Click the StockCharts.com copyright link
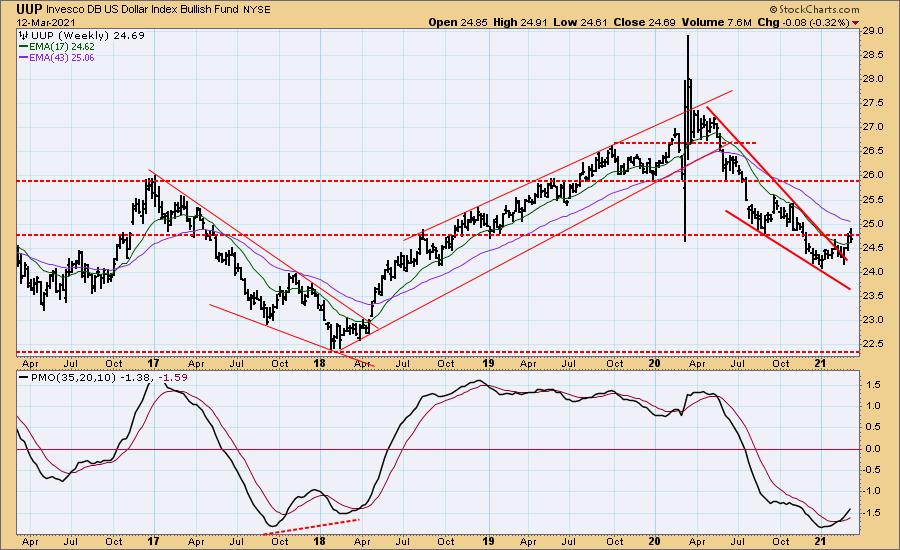The image size is (900, 550). [814, 9]
